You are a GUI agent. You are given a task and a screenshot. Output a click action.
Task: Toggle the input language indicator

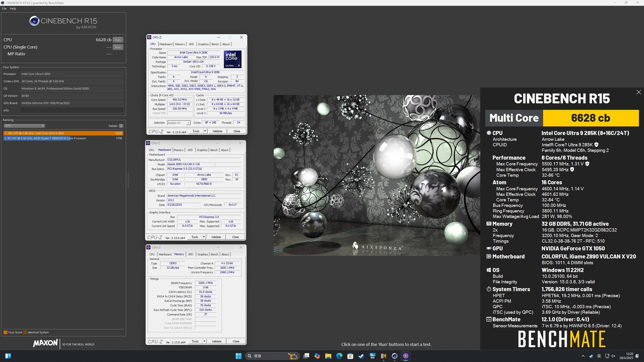(x=599, y=356)
